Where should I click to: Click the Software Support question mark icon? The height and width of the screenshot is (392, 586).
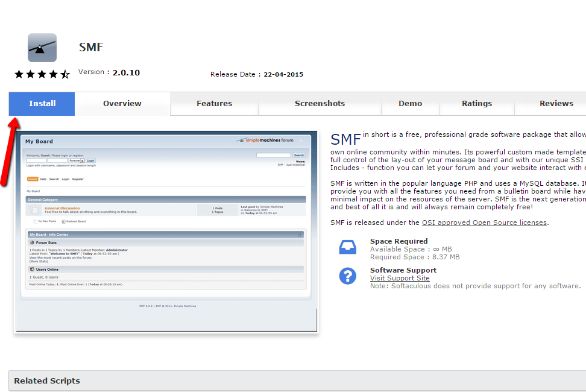click(x=347, y=277)
